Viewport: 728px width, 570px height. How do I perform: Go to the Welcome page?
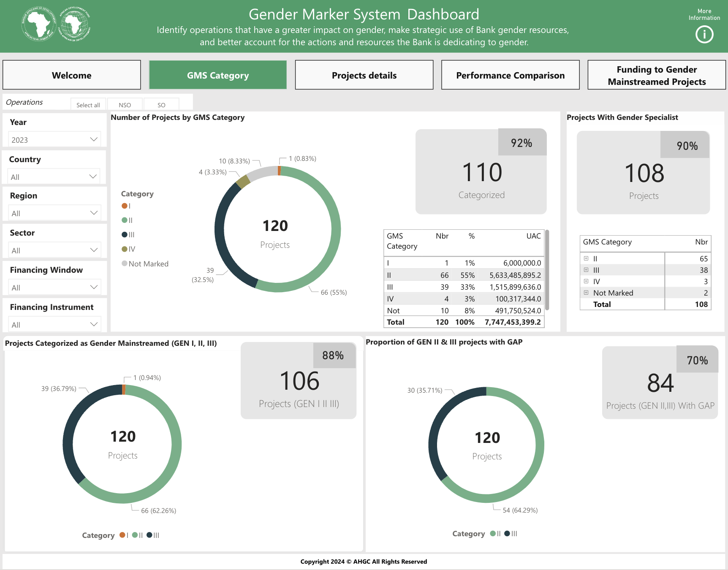pos(72,75)
